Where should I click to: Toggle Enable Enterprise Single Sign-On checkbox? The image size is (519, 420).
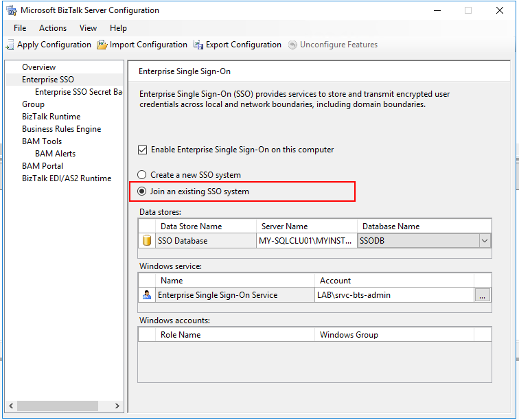[x=142, y=150]
